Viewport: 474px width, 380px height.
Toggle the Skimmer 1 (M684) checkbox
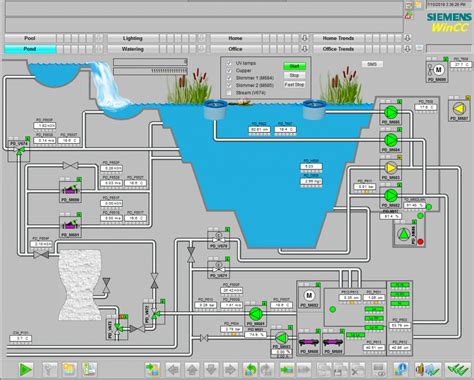229,78
